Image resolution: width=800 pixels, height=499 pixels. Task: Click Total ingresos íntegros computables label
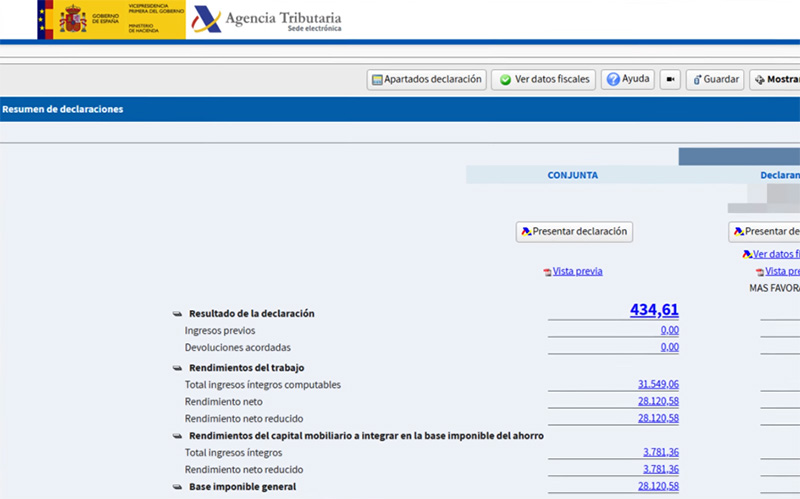[x=263, y=385]
